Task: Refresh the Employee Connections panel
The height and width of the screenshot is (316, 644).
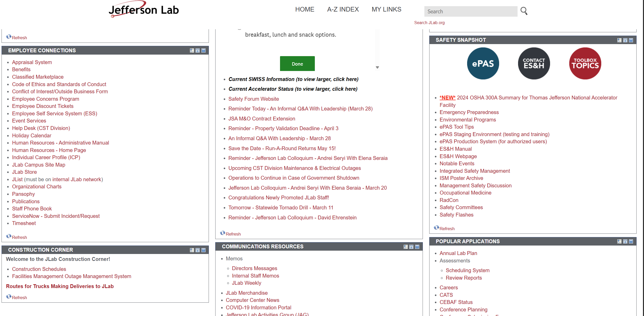Action: pos(17,237)
